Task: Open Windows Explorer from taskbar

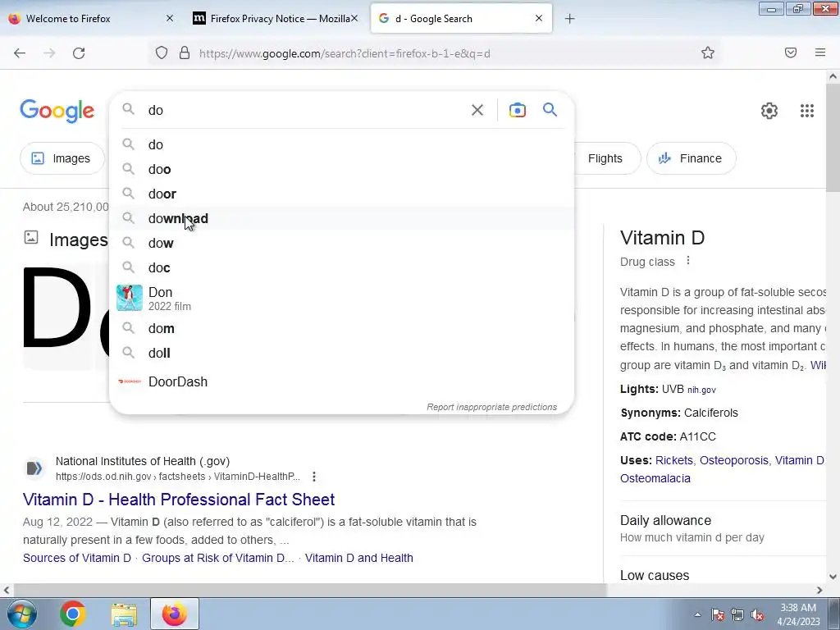Action: 125,614
